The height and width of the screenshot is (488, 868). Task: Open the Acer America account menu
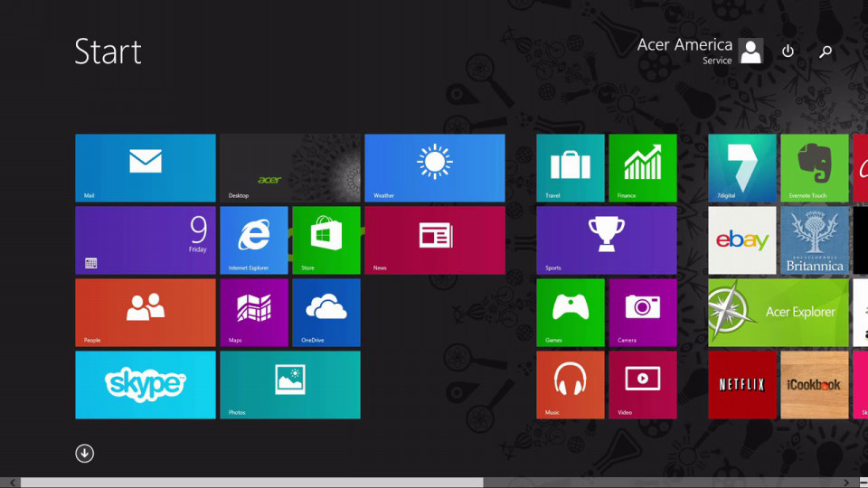pyautogui.click(x=684, y=51)
